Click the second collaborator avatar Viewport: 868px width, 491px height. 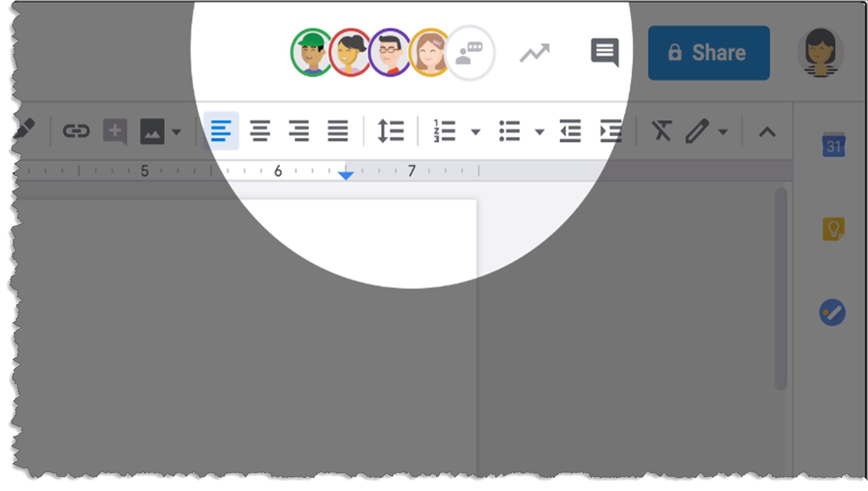[x=352, y=51]
